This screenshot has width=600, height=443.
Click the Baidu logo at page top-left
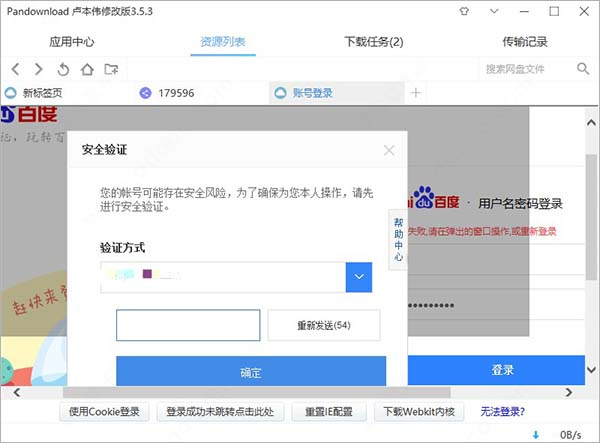pyautogui.click(x=29, y=114)
